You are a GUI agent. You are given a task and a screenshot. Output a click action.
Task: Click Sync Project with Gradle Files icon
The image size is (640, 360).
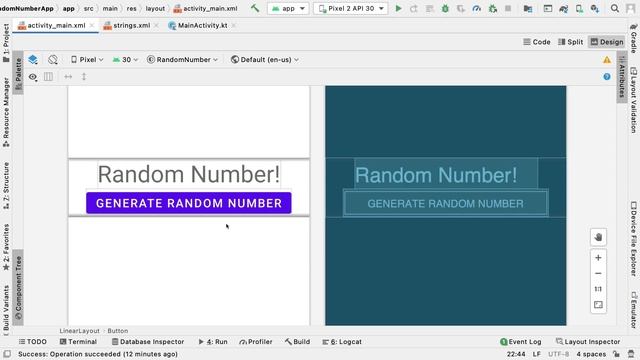tap(564, 8)
